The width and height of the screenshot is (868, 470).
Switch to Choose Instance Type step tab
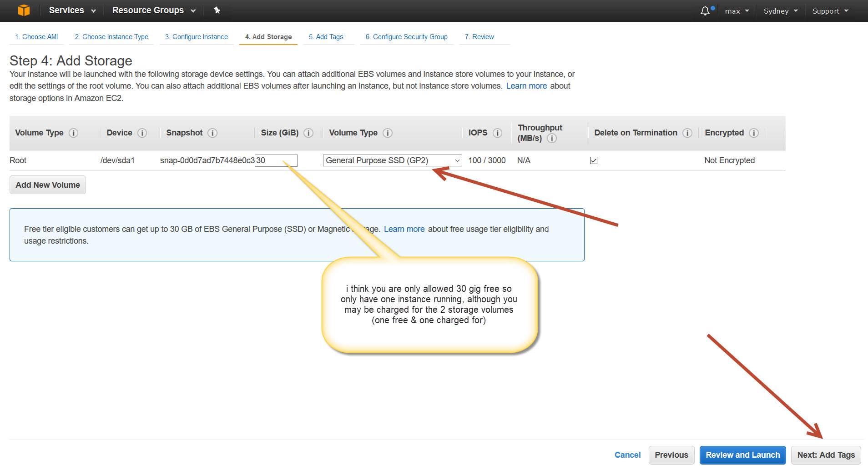[x=111, y=37]
